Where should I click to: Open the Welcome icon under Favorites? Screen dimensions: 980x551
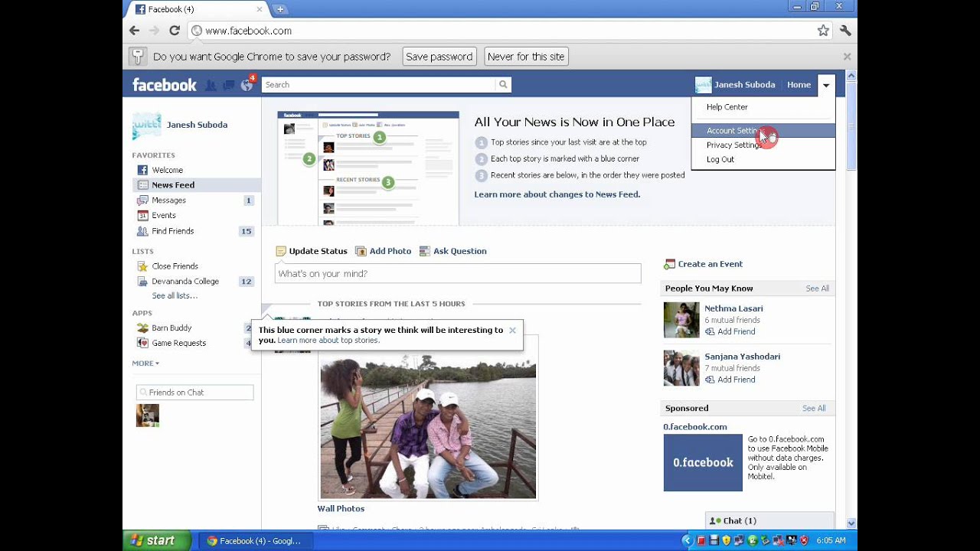142,170
